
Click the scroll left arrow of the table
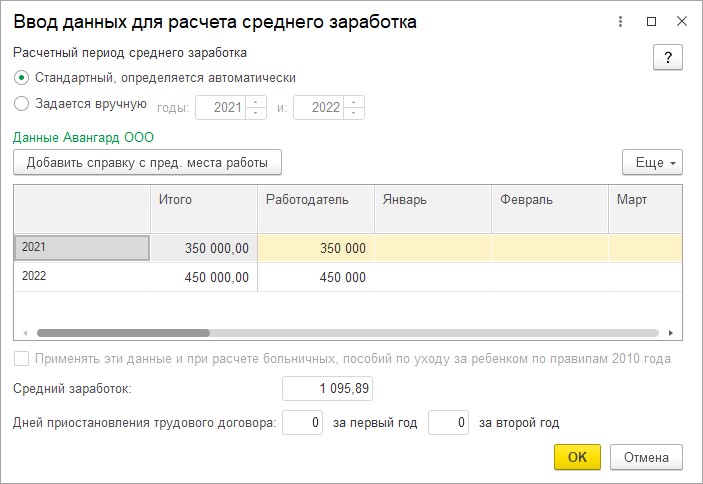25,333
